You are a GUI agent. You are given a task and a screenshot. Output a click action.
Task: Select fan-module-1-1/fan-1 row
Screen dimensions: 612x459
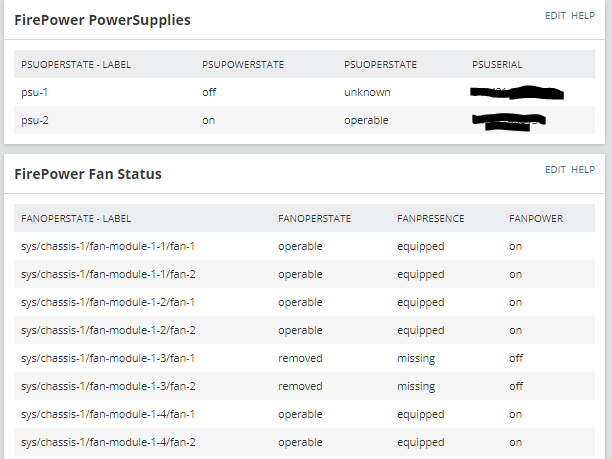(108, 246)
